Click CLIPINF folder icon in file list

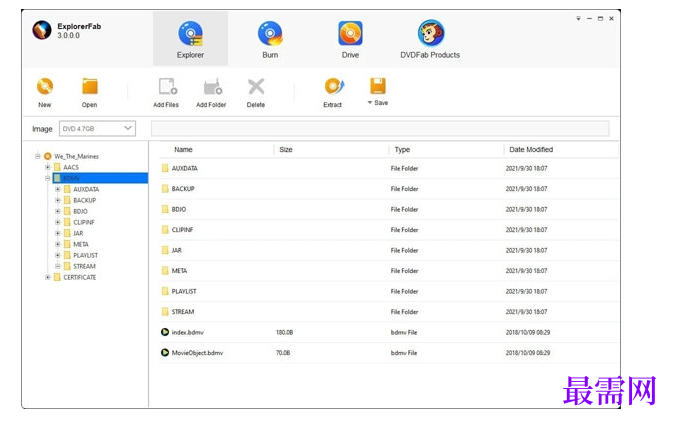(x=165, y=230)
